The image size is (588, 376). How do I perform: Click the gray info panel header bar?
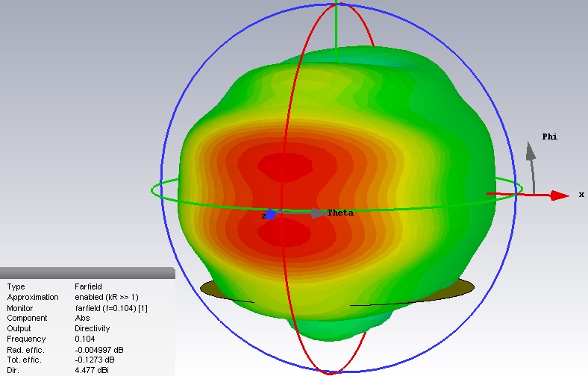tap(87, 273)
